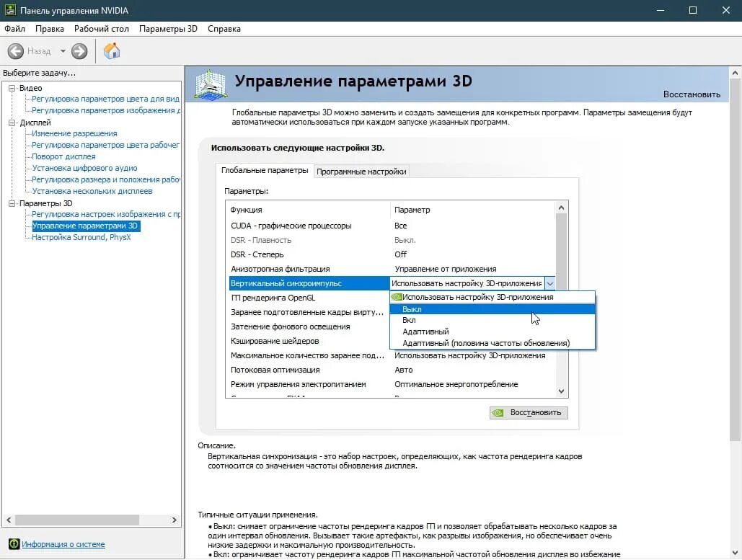Open the Back history dropdown arrow
Screen dimensions: 742x560
click(63, 51)
